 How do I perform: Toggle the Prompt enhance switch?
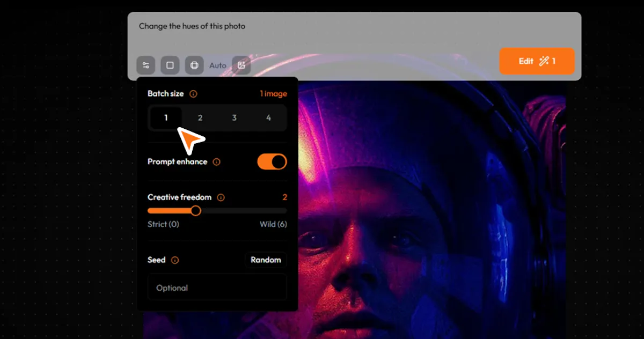[272, 161]
